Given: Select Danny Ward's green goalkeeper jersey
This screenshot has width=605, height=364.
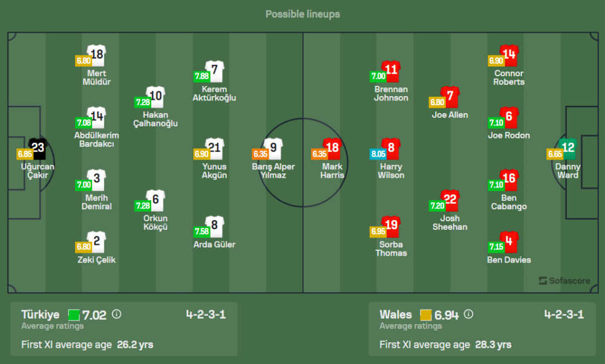Looking at the screenshot, I should tap(568, 148).
